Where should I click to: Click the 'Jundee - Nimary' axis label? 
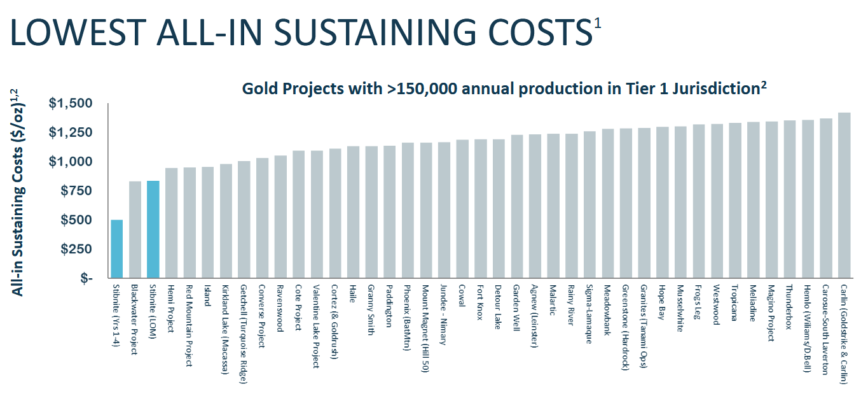(443, 315)
